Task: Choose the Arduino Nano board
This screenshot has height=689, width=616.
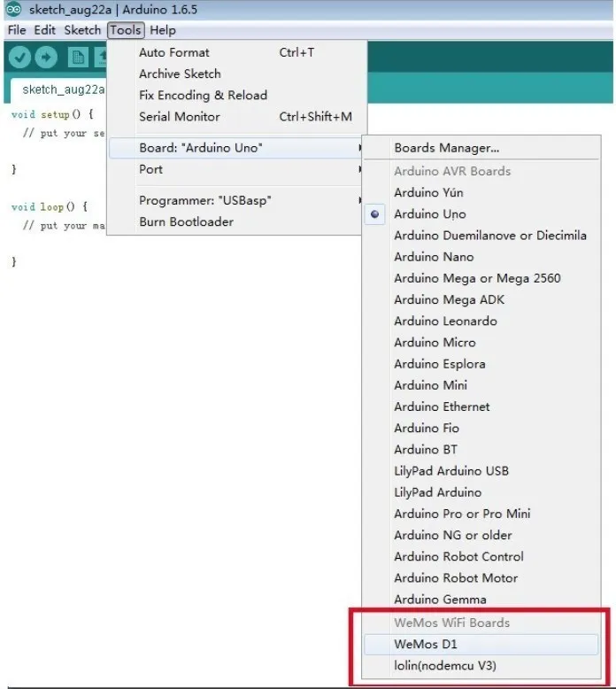Action: click(481, 257)
